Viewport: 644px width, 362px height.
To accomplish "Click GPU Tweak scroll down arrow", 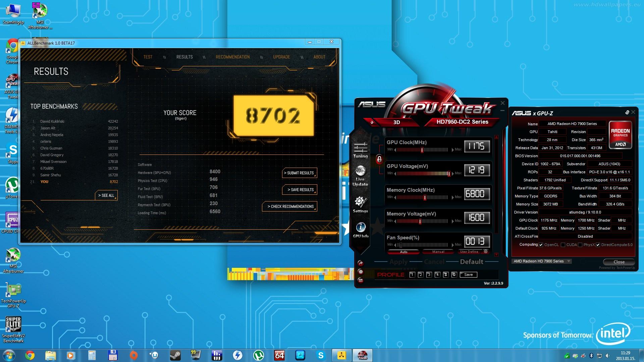I will pyautogui.click(x=496, y=255).
